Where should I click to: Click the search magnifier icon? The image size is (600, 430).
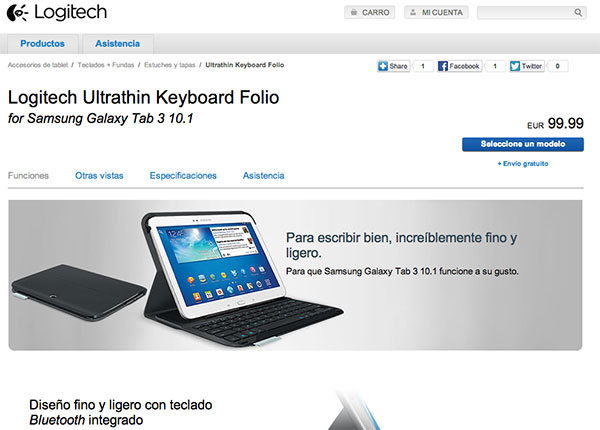[x=578, y=13]
